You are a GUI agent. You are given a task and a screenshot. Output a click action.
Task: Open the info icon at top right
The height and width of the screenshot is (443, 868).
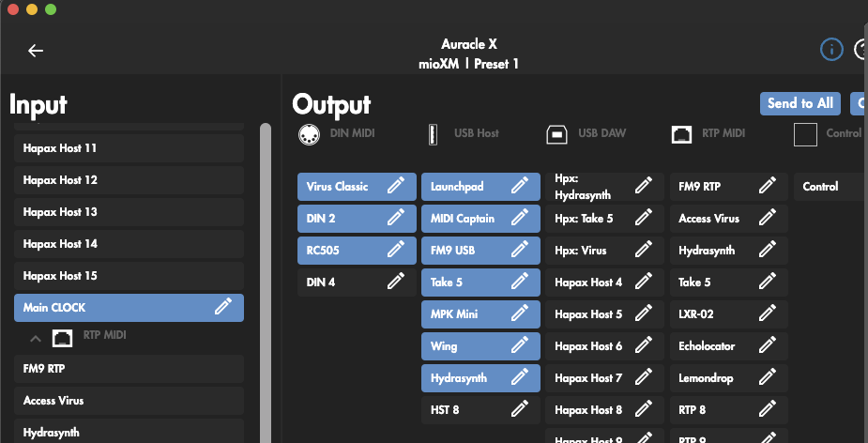[x=831, y=50]
